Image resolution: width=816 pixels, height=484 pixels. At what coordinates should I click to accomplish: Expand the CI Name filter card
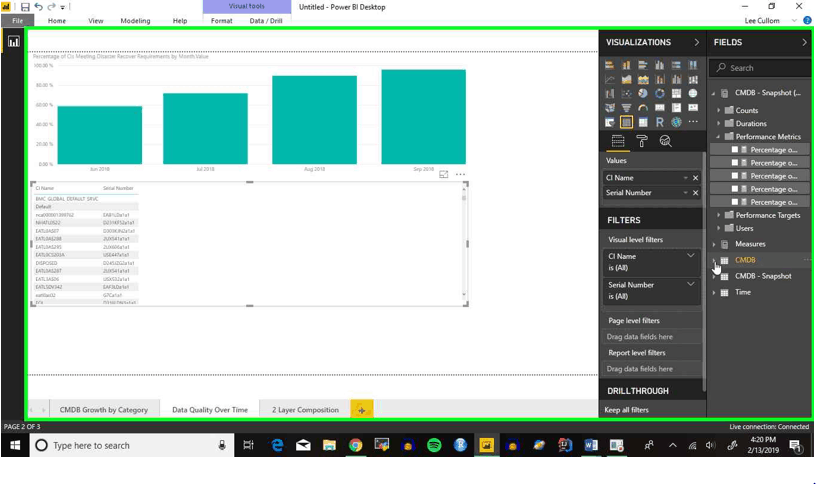691,256
